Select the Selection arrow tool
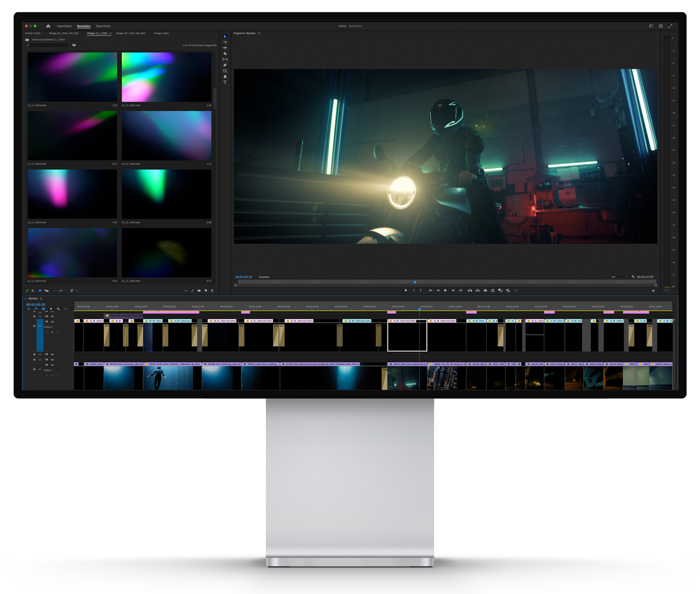 pos(225,37)
